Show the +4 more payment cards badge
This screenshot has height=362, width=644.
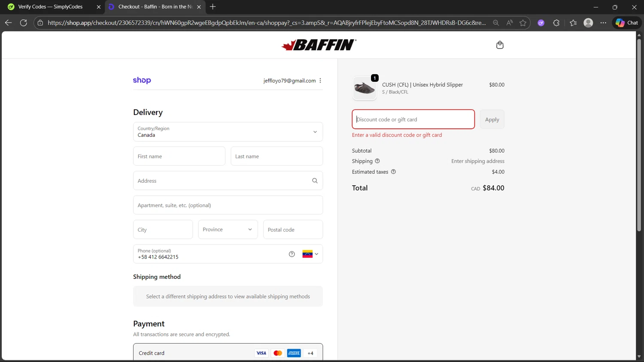[x=310, y=353]
